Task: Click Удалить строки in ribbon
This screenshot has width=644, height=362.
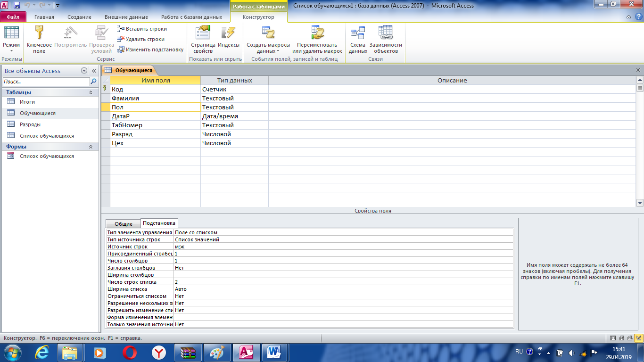Action: tap(141, 39)
